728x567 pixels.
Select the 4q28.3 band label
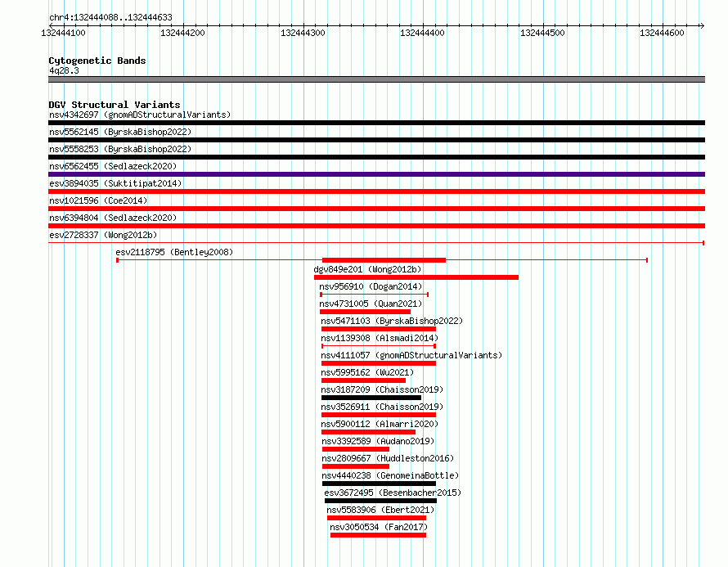64,70
